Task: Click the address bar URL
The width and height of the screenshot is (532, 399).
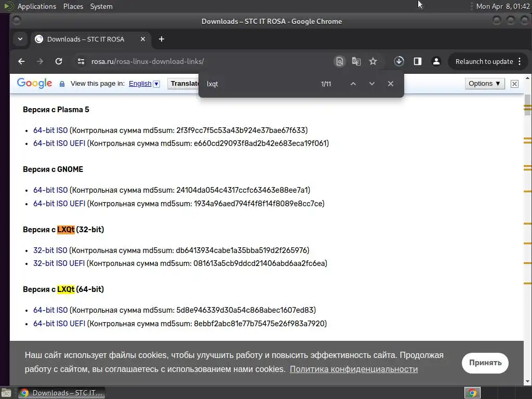Action: coord(148,61)
